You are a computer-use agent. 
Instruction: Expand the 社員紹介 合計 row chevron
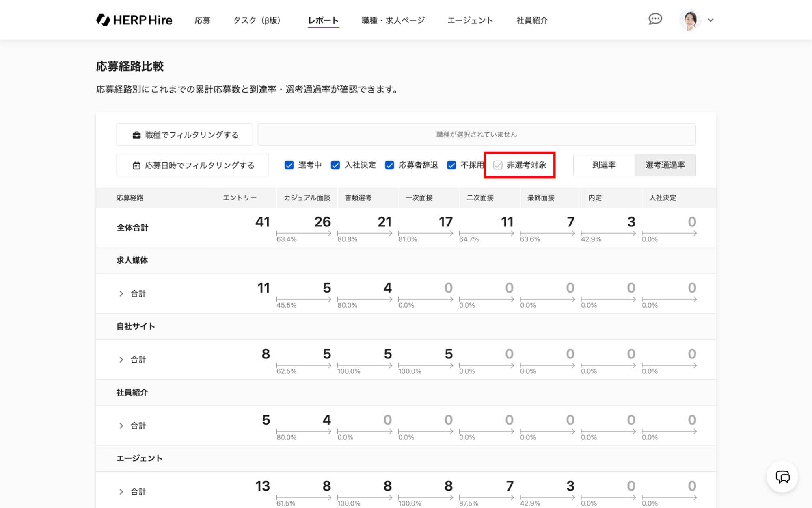coord(121,426)
